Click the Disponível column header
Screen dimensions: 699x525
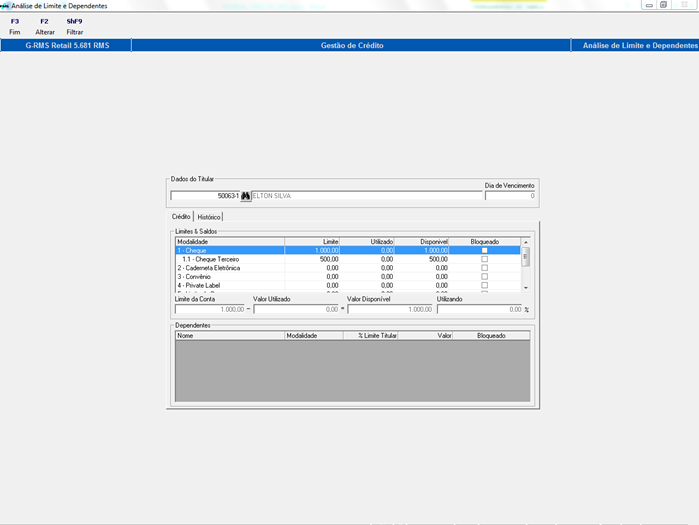[x=421, y=242]
